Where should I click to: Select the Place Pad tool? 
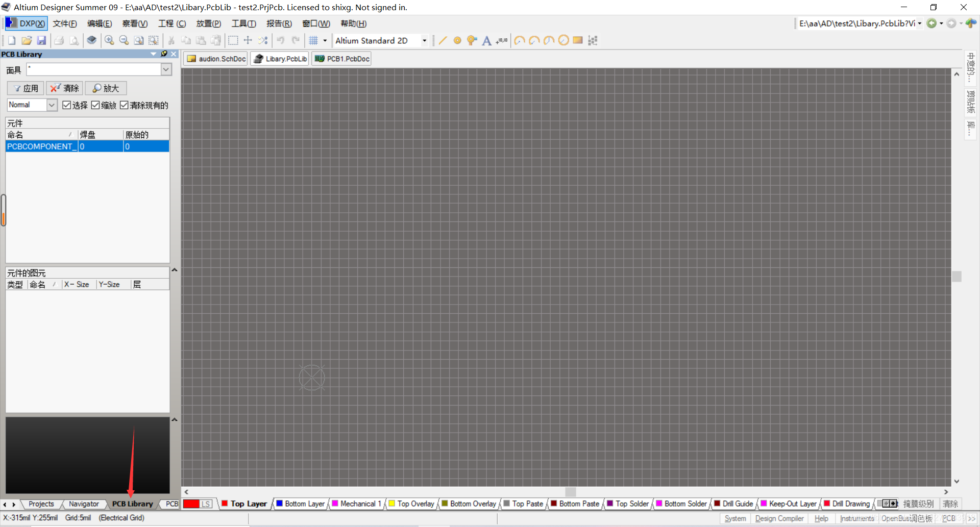coord(457,41)
